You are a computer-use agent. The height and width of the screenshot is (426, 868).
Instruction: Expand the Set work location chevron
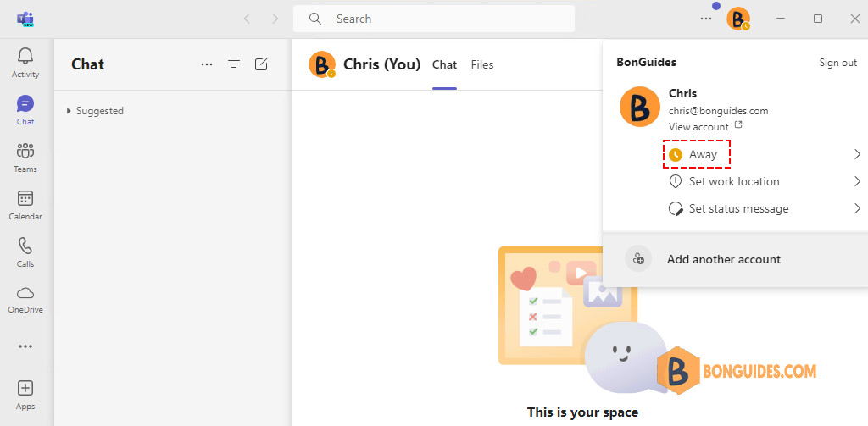click(x=857, y=181)
